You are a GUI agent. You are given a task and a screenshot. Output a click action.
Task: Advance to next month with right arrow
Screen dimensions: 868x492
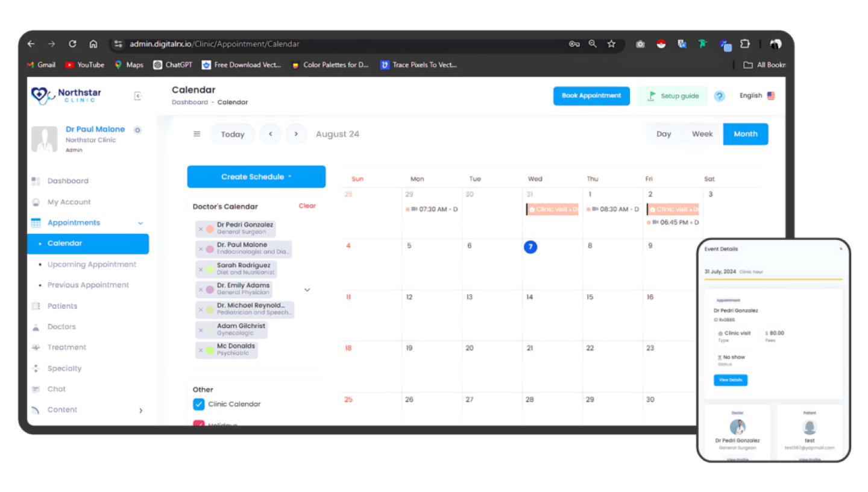pos(296,134)
